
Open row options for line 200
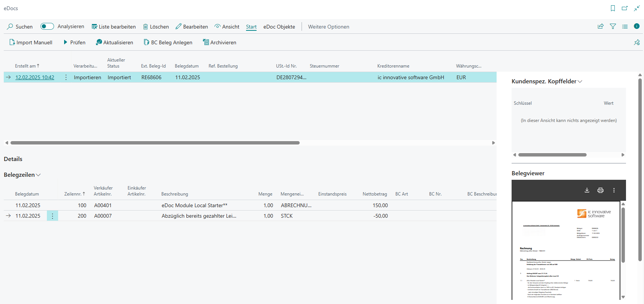(53, 216)
